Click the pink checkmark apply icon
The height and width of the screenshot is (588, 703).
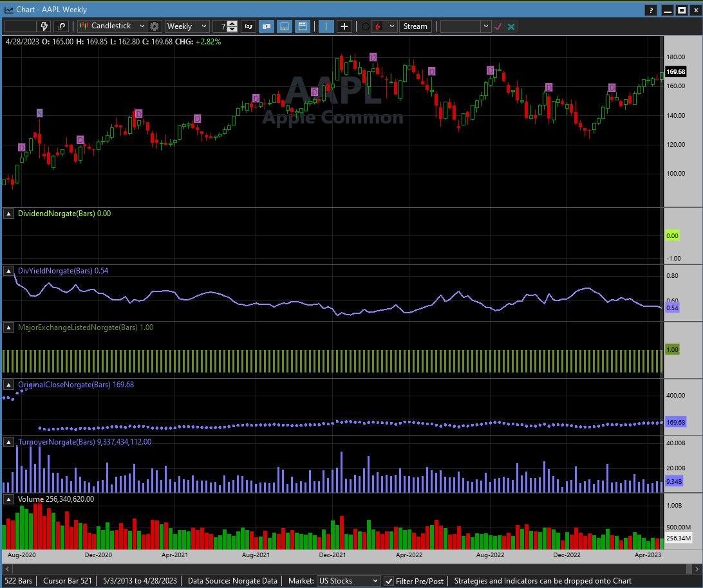coord(498,27)
